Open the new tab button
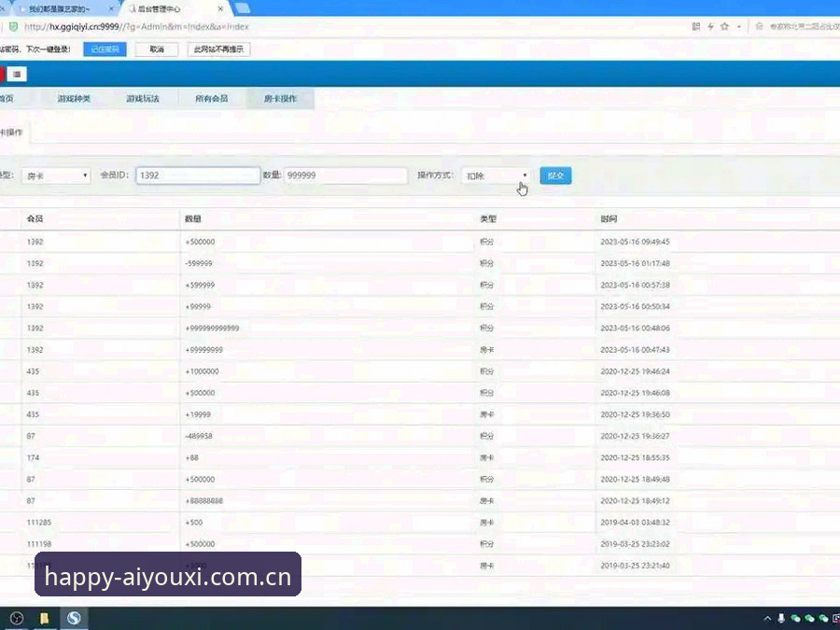The image size is (840, 630). pyautogui.click(x=242, y=8)
